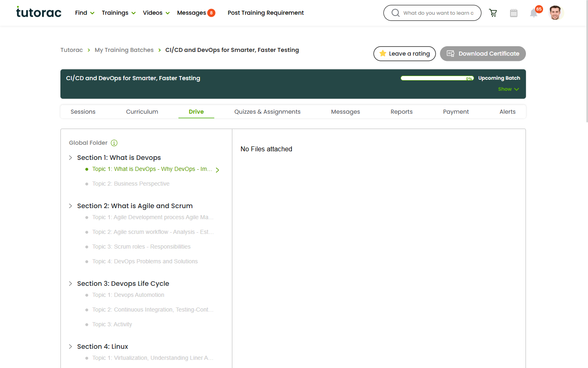Open the shopping cart icon
Screen dimensions: 588x368
click(x=493, y=13)
